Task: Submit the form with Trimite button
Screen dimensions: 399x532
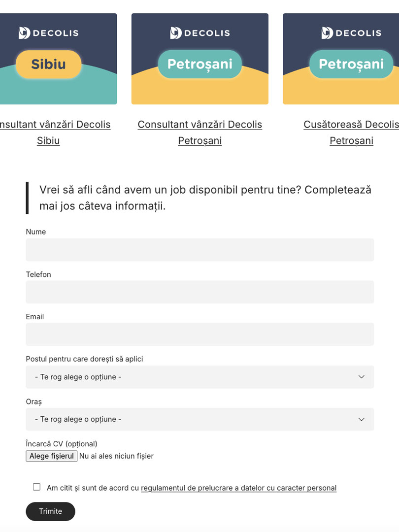Action: [x=51, y=511]
